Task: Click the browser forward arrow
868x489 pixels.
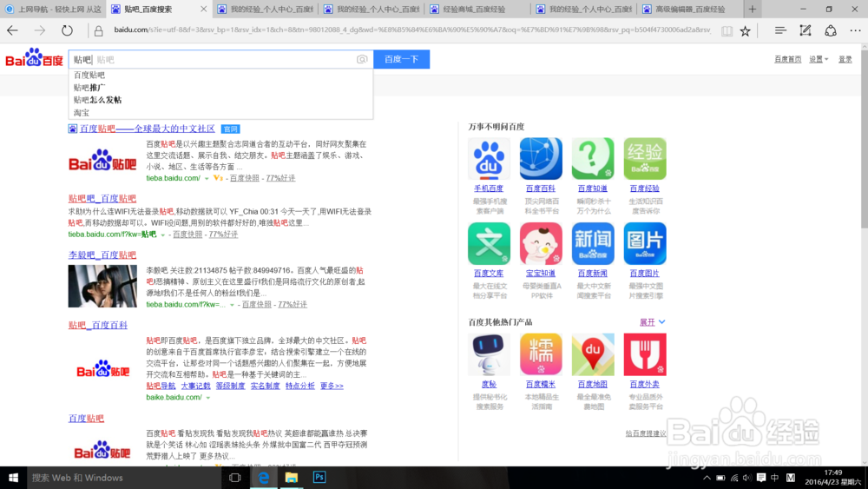Action: click(40, 30)
